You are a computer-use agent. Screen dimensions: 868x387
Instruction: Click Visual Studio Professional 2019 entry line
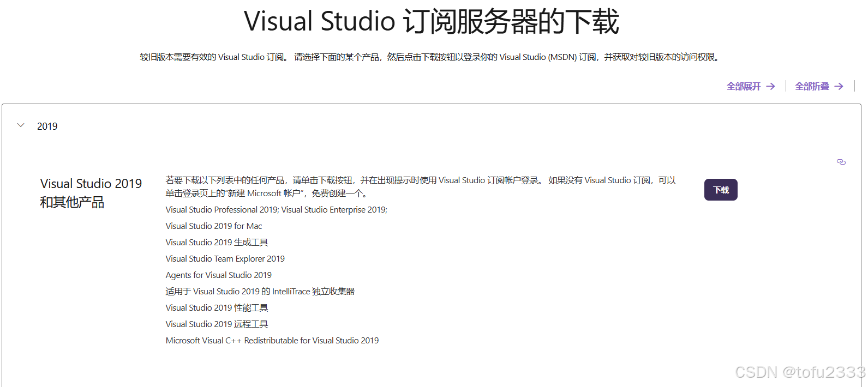[x=277, y=210]
